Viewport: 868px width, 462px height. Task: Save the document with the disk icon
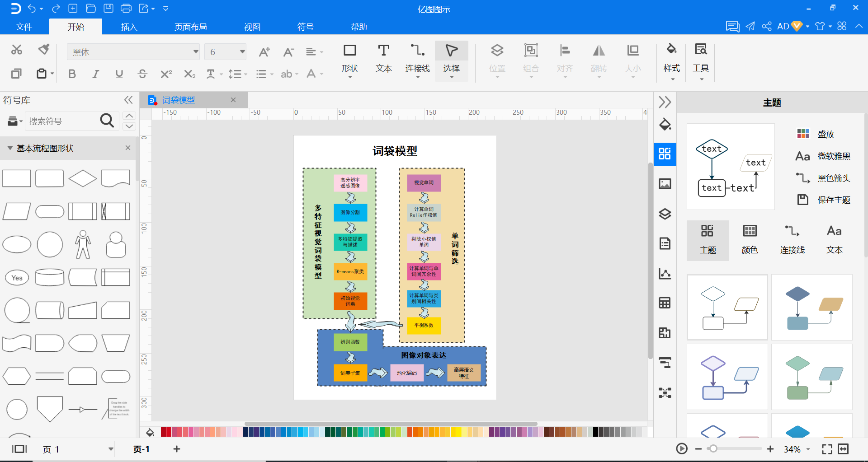pos(108,8)
